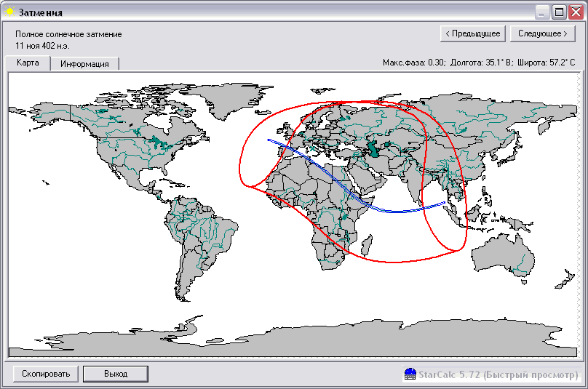Viewport: 588px width, 389px height.
Task: Click Australia on the world map
Action: click(x=504, y=254)
